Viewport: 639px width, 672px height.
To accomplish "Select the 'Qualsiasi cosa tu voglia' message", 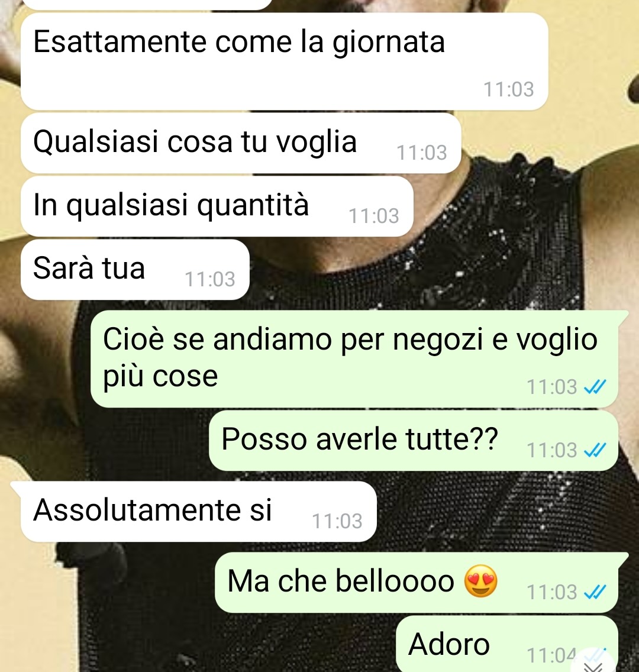I will click(x=241, y=143).
